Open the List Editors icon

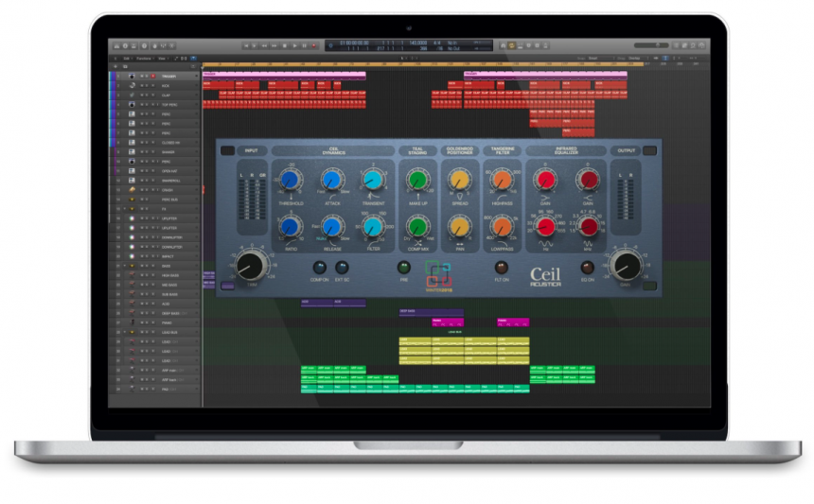point(676,45)
